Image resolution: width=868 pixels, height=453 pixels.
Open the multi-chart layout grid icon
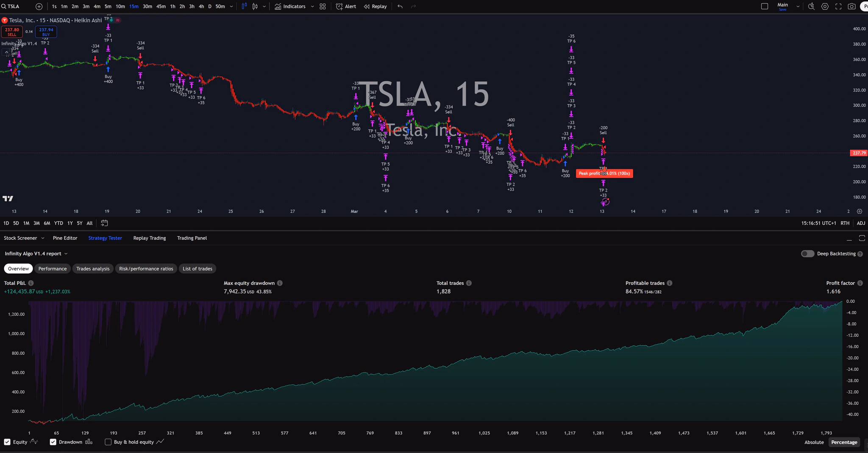[323, 6]
